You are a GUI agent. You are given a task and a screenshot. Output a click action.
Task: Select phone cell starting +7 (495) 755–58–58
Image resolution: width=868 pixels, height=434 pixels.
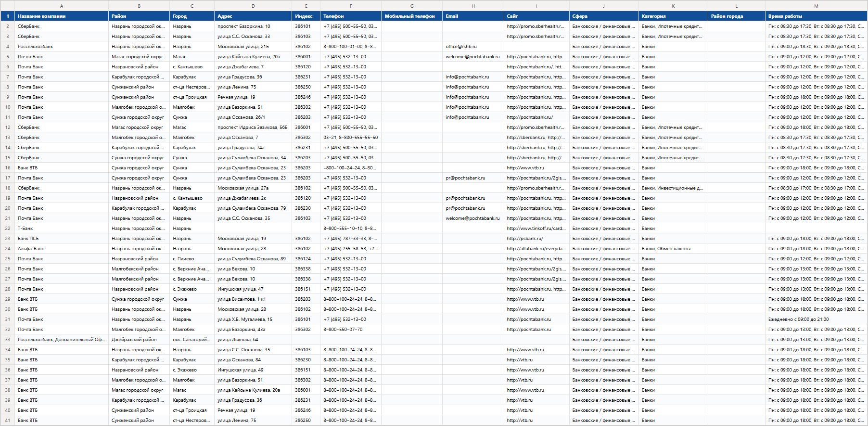[351, 249]
